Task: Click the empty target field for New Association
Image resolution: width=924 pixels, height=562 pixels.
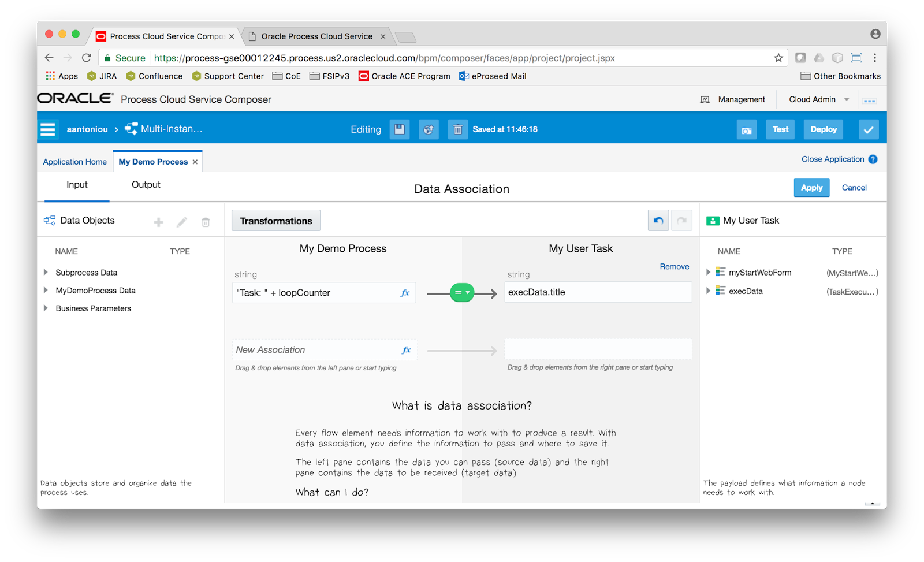Action: [598, 349]
